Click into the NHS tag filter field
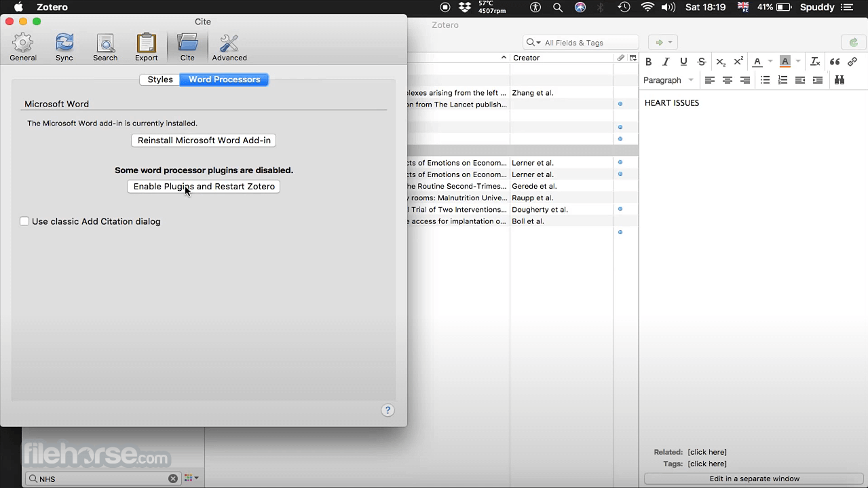This screenshot has width=868, height=488. pyautogui.click(x=102, y=478)
